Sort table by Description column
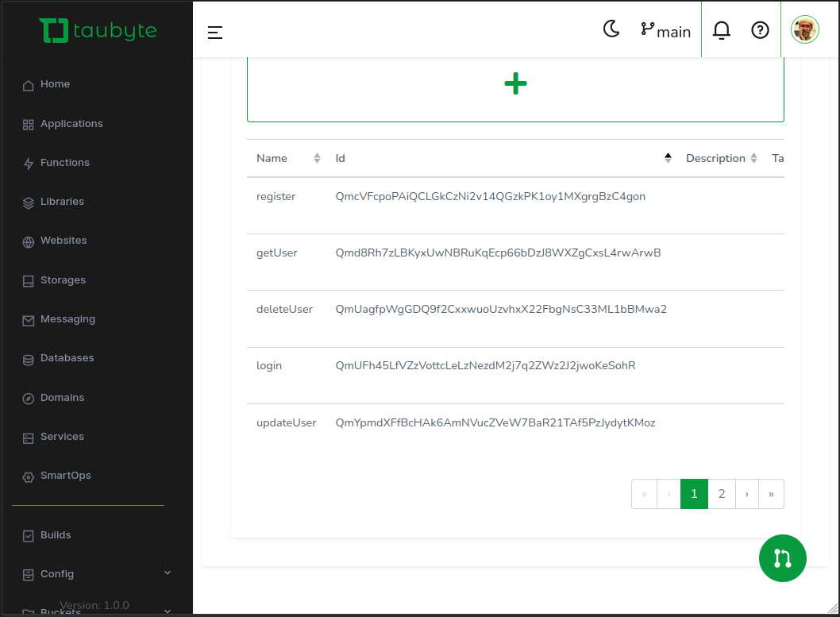Viewport: 840px width, 617px height. pos(753,158)
